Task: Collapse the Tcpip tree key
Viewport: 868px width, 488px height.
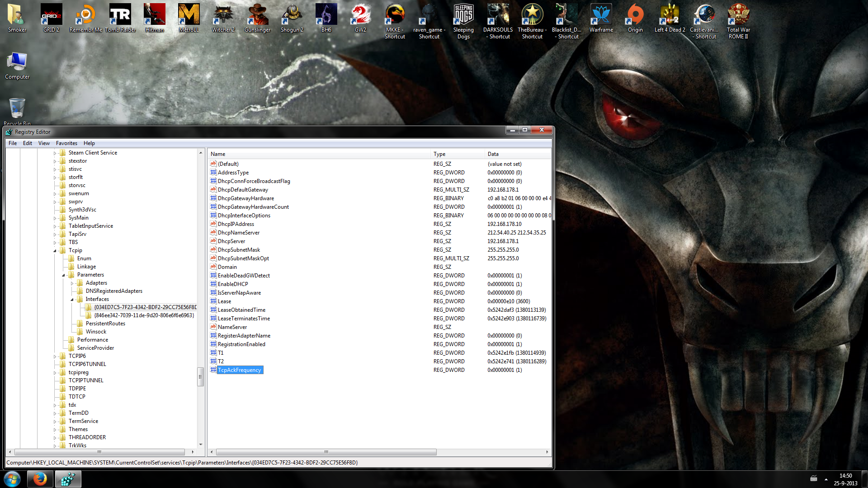Action: click(55, 250)
